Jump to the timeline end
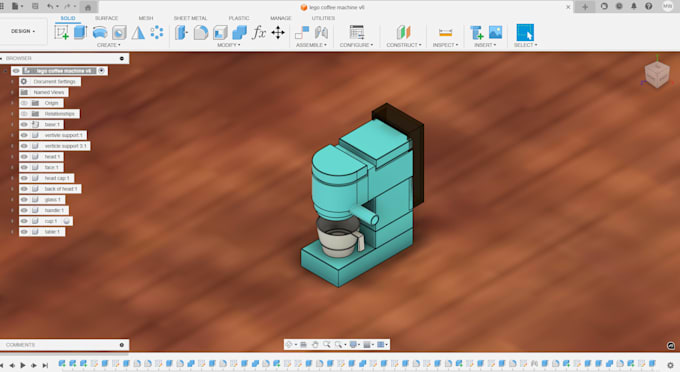 (x=45, y=365)
